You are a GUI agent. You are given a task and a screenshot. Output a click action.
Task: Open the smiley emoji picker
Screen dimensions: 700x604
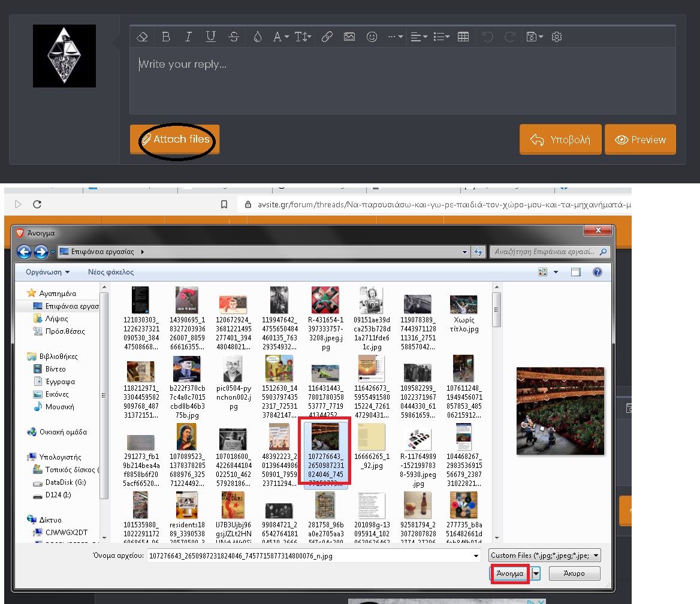372,37
